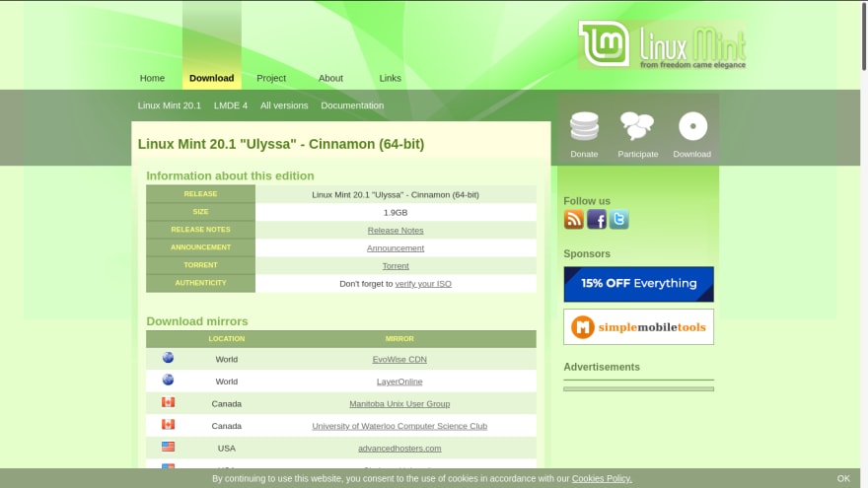
Task: Click the Linux Mint logo
Action: coord(662,44)
